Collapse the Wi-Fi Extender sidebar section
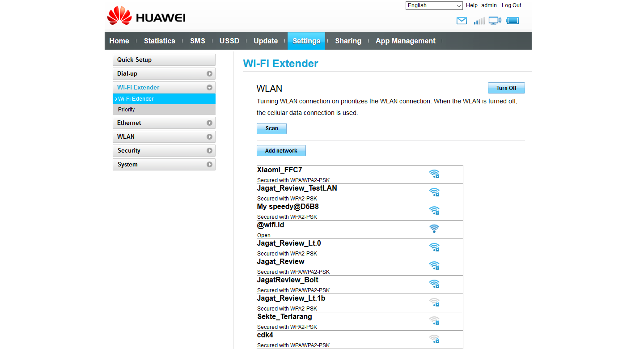The image size is (644, 349). (164, 88)
